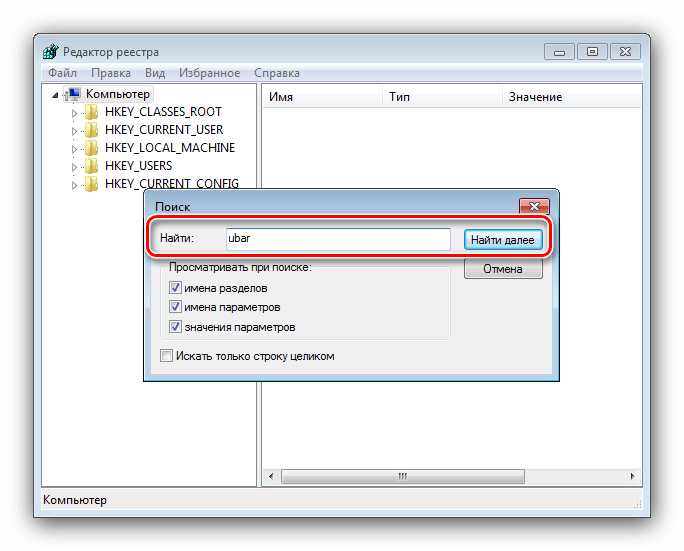684x551 pixels.
Task: Open the Вид menu
Action: point(155,73)
